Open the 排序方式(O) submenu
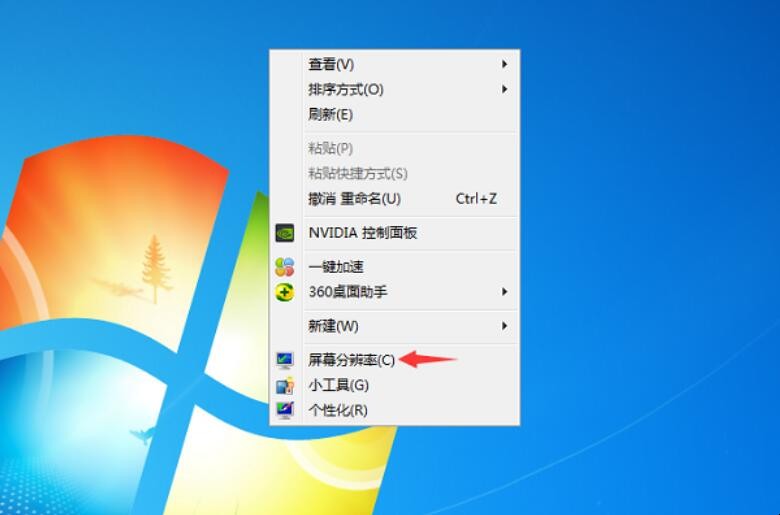This screenshot has height=515, width=780. [394, 90]
